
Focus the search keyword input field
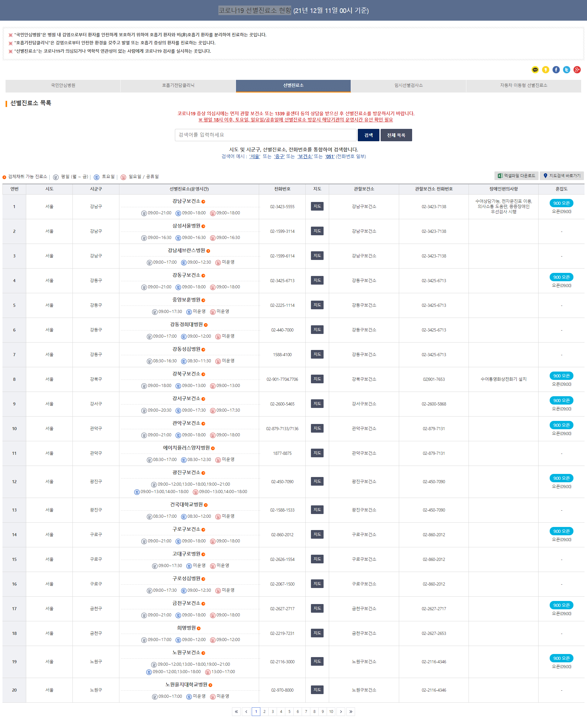[266, 135]
